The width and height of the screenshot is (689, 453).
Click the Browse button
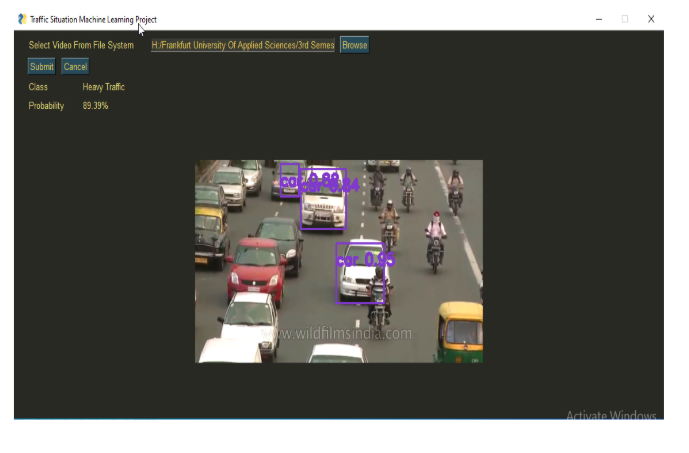[x=354, y=45]
